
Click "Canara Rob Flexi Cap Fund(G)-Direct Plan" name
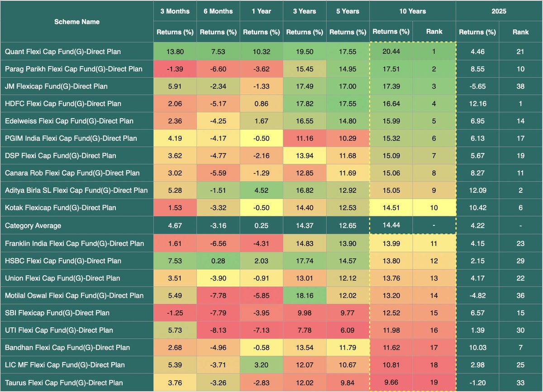pyautogui.click(x=72, y=173)
